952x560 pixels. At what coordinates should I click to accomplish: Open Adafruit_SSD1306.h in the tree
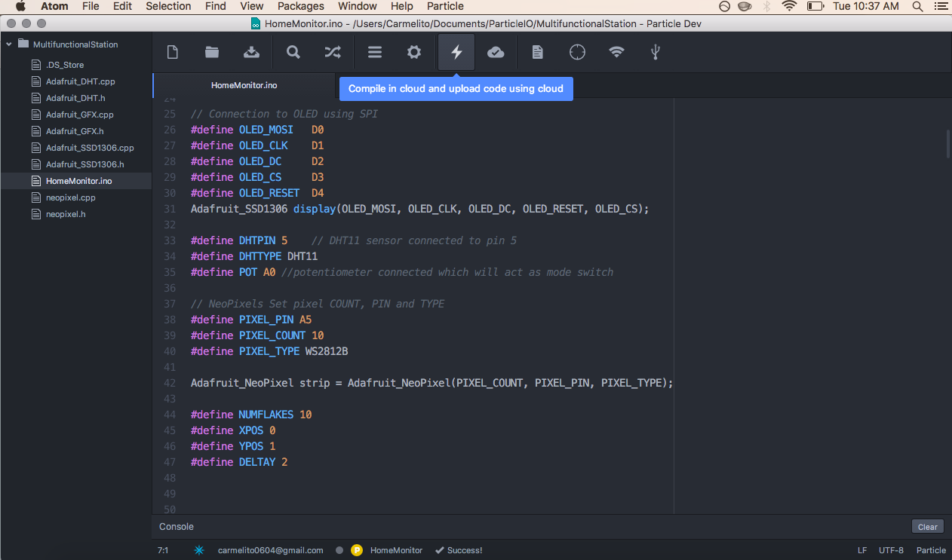84,164
